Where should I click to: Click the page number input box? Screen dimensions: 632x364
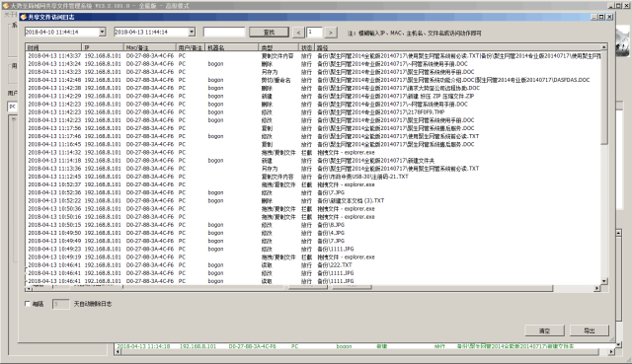pyautogui.click(x=314, y=32)
